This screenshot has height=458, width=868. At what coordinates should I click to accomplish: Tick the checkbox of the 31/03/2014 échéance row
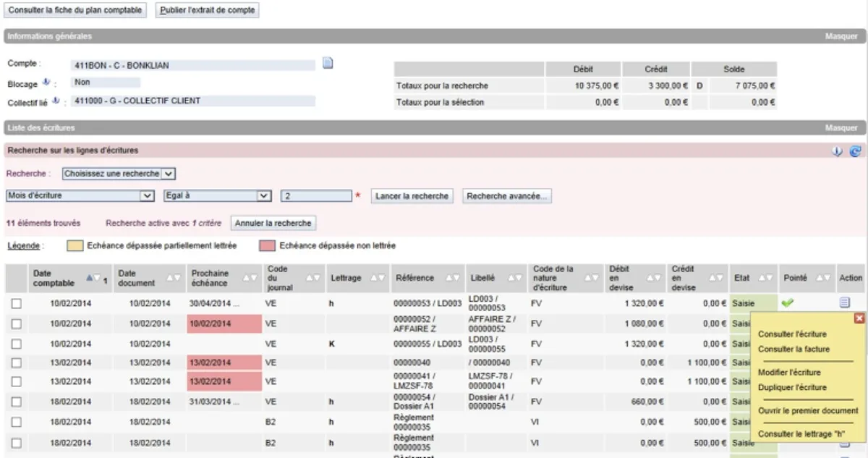click(x=17, y=402)
